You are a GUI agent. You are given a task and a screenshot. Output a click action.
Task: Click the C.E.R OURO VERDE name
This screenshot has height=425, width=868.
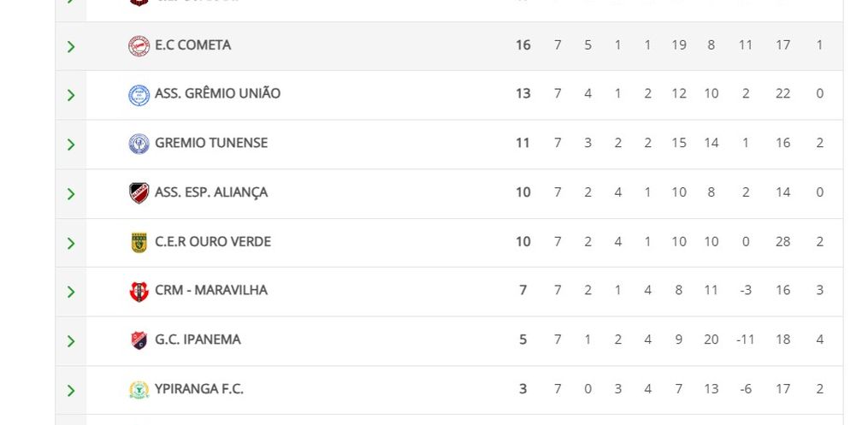click(x=212, y=241)
